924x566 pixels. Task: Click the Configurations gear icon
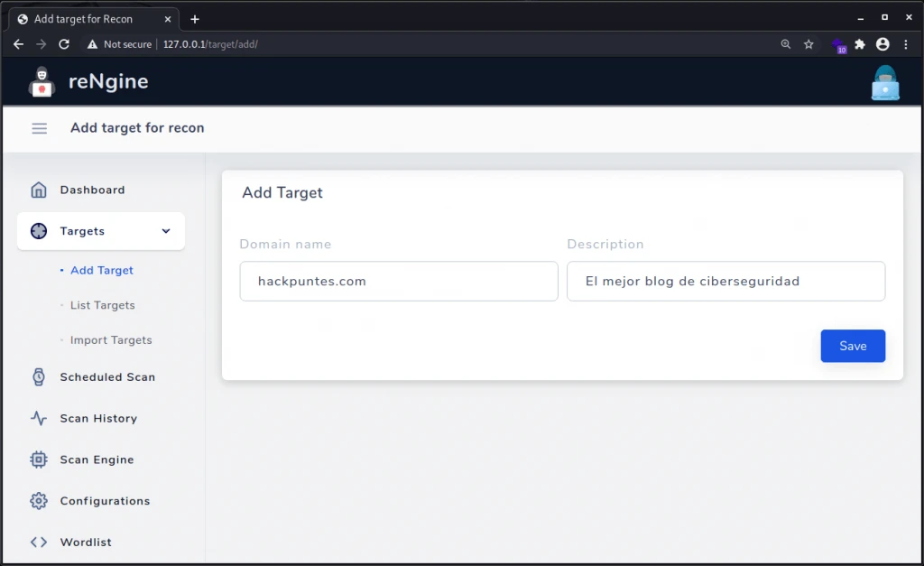38,501
